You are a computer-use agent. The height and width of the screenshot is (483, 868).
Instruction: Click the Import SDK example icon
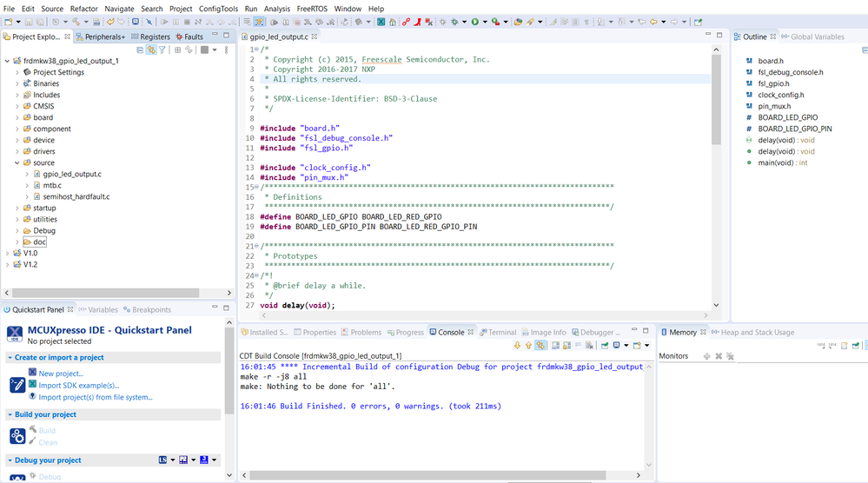pyautogui.click(x=33, y=384)
